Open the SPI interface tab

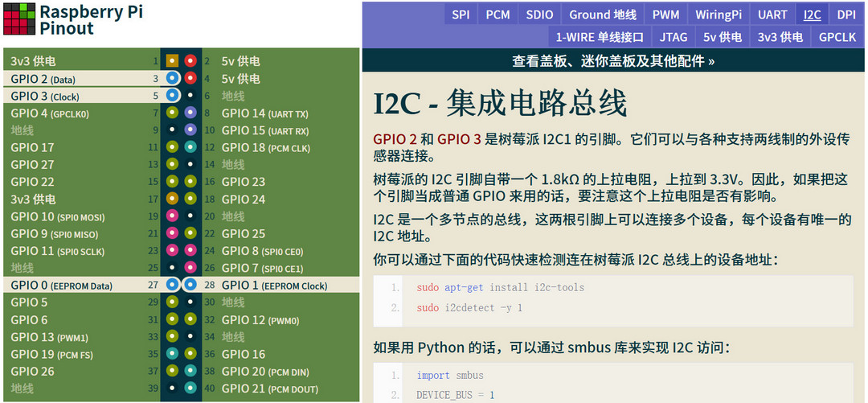click(x=461, y=14)
